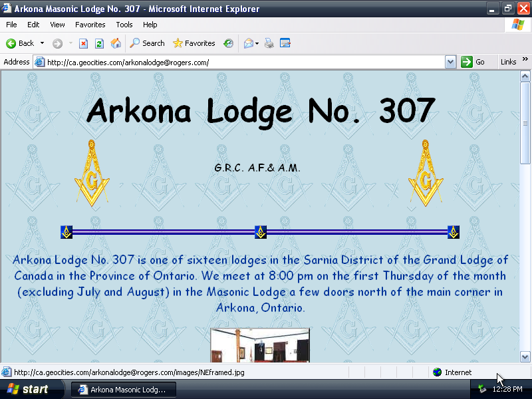This screenshot has width=532, height=399.
Task: Click the Address label
Action: [16, 62]
